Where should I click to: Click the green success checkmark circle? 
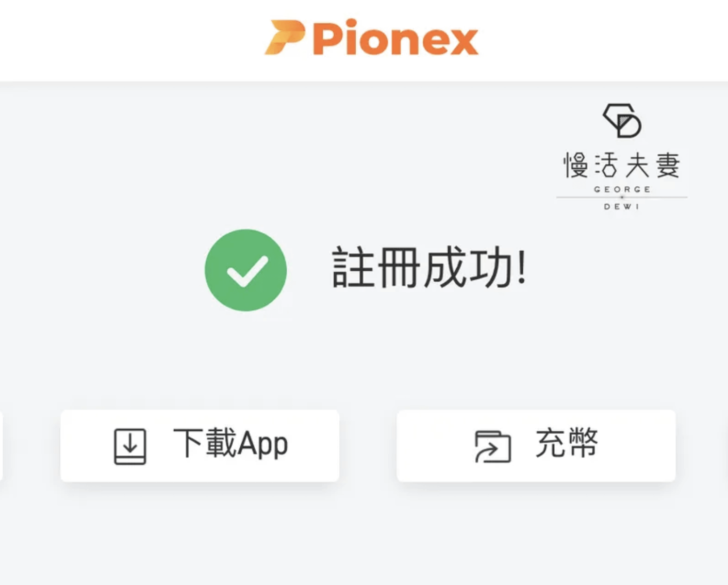pos(245,270)
